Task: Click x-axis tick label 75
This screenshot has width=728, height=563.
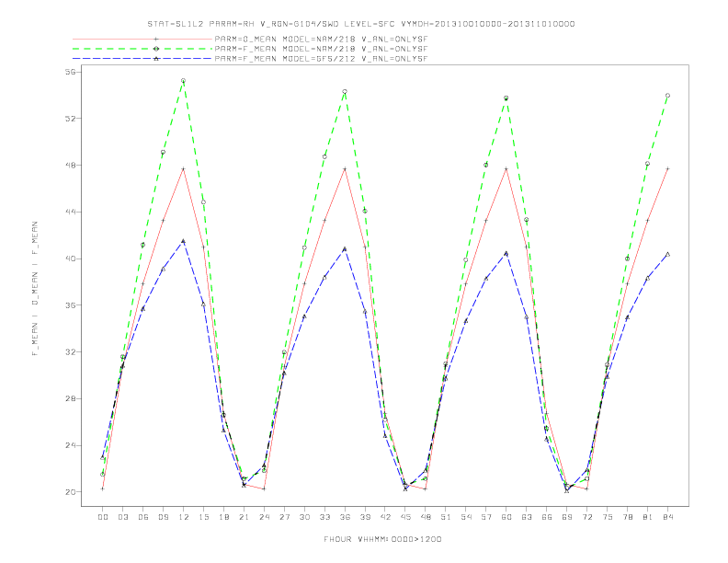Action: (x=608, y=517)
